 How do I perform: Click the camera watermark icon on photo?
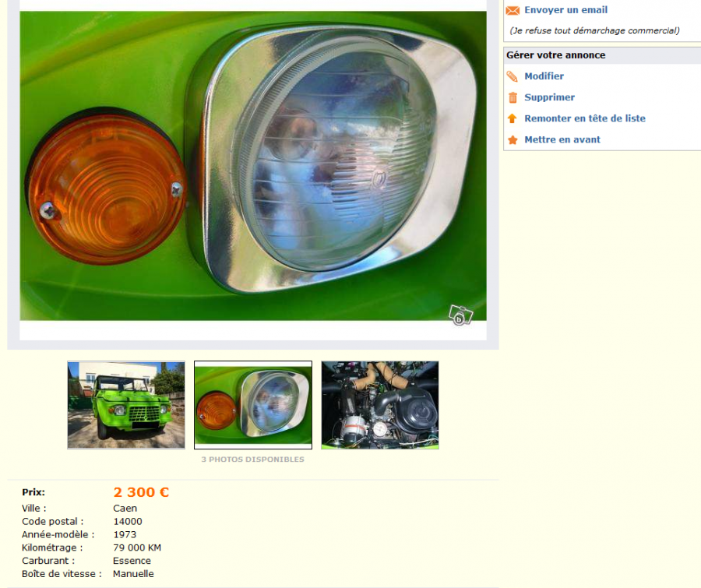click(x=460, y=315)
